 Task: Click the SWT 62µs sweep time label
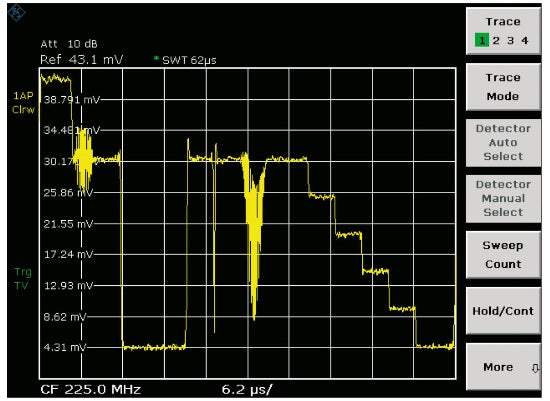[189, 60]
